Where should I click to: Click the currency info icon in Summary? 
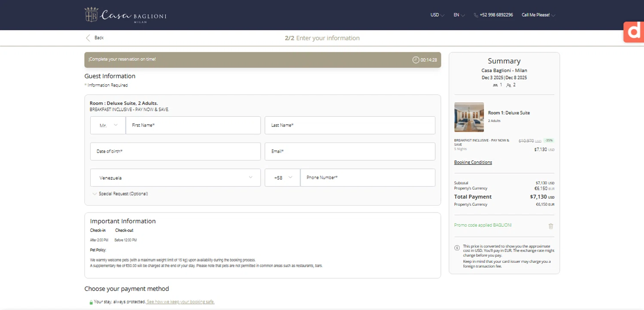pos(457,248)
